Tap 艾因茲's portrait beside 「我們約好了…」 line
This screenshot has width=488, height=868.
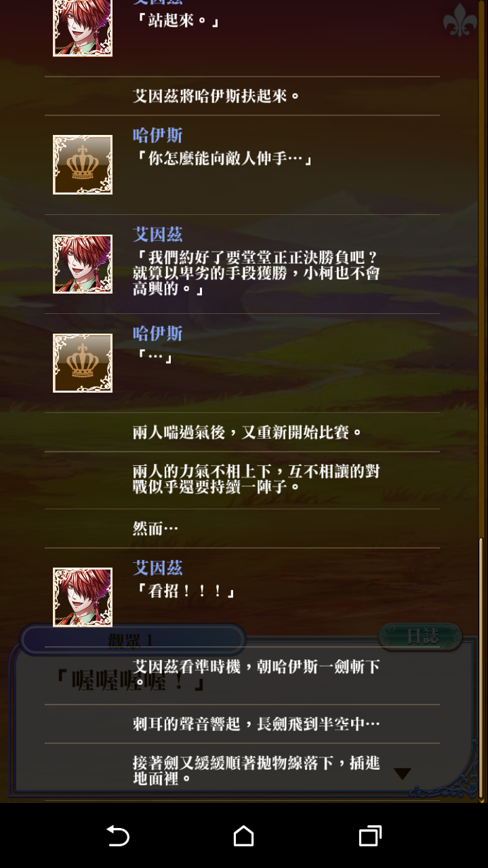coord(83,264)
